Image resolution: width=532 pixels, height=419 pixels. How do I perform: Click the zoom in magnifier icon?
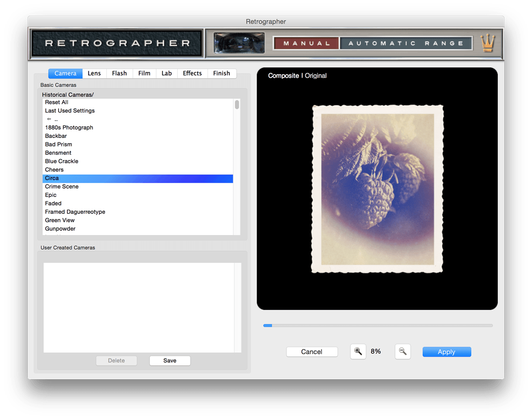coord(358,352)
